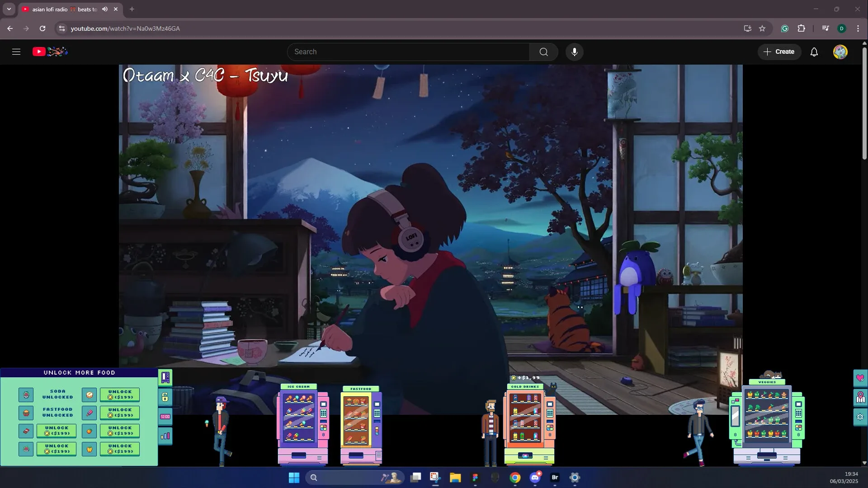
Task: Click the Create button on YouTube
Action: point(779,52)
